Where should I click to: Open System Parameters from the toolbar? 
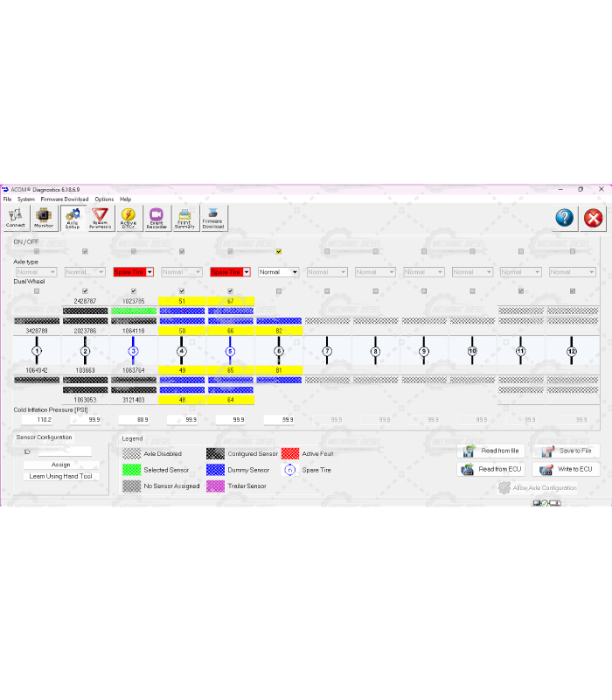coord(100,218)
